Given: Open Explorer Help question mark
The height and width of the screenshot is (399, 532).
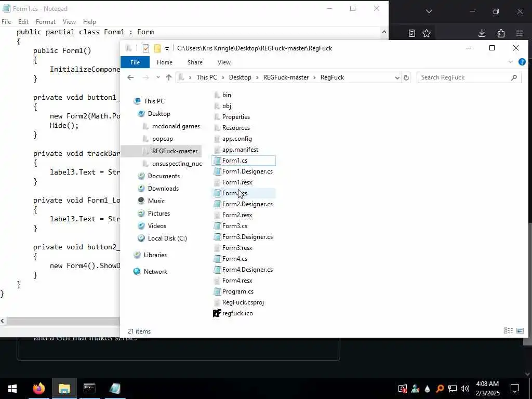Looking at the screenshot, I should pyautogui.click(x=522, y=62).
